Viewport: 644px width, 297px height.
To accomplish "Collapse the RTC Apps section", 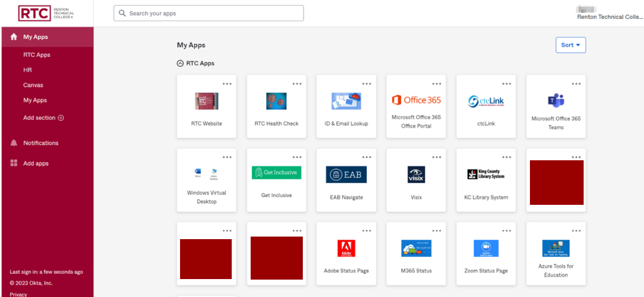I will [180, 63].
